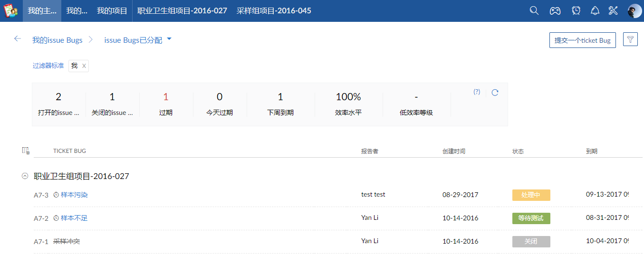The image size is (644, 255).
Task: Click reporter test test
Action: 373,194
